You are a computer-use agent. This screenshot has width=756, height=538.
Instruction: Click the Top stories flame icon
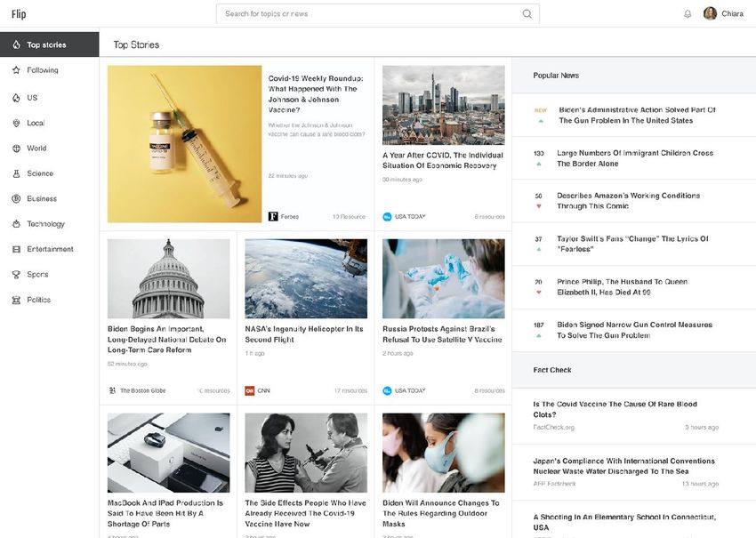point(16,44)
